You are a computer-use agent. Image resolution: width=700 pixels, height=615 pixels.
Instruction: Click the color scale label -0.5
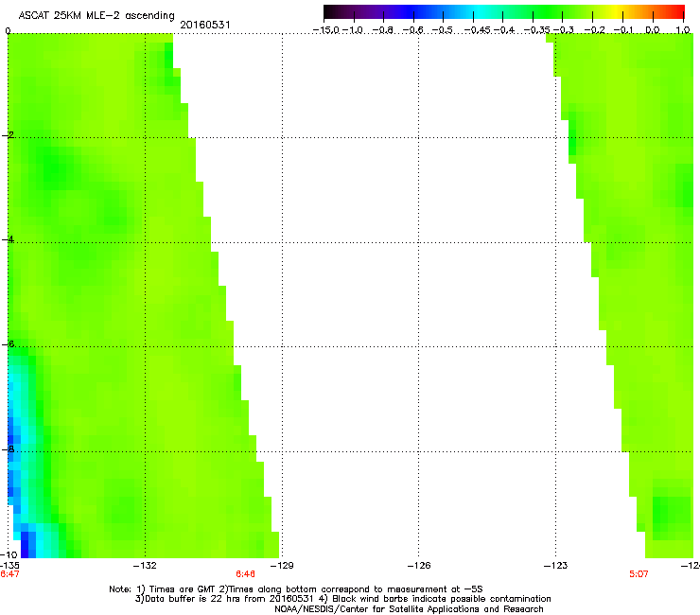[x=443, y=30]
